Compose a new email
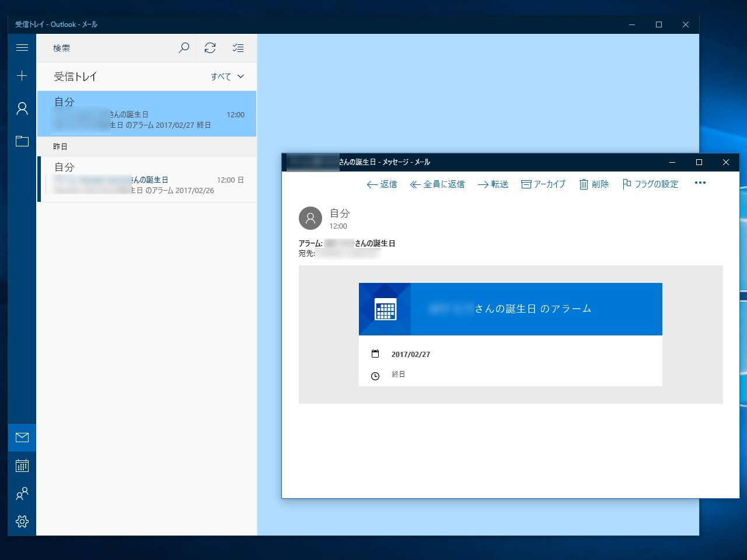747x560 pixels. [x=22, y=75]
